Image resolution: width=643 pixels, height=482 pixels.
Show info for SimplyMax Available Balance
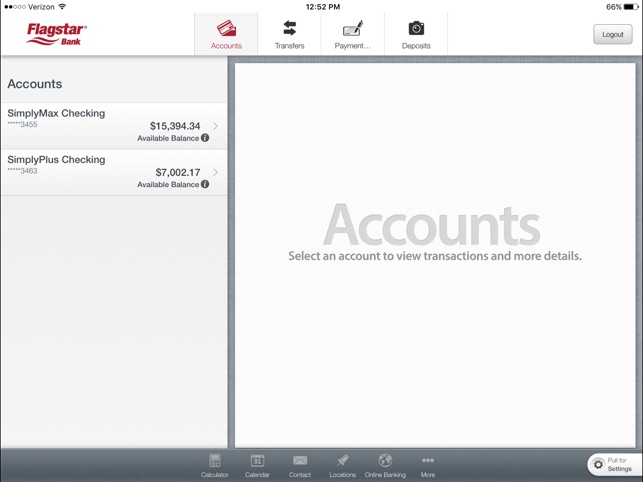[205, 138]
